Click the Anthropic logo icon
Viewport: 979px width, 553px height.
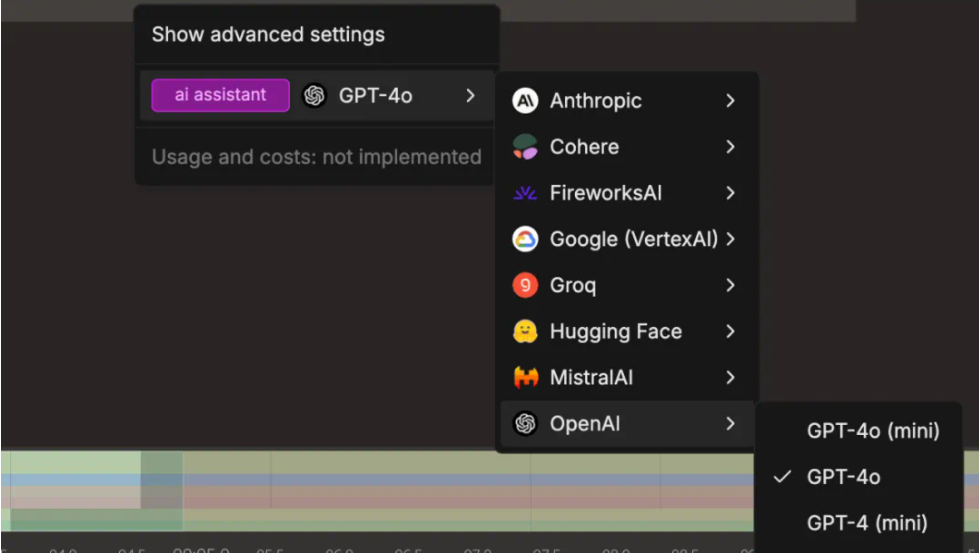point(525,100)
